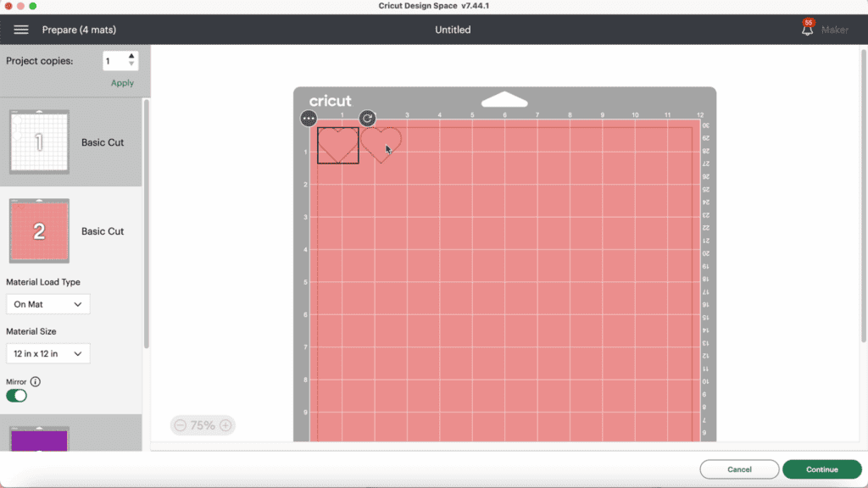This screenshot has height=488, width=868.
Task: Click the Untitled project title
Action: click(x=453, y=30)
